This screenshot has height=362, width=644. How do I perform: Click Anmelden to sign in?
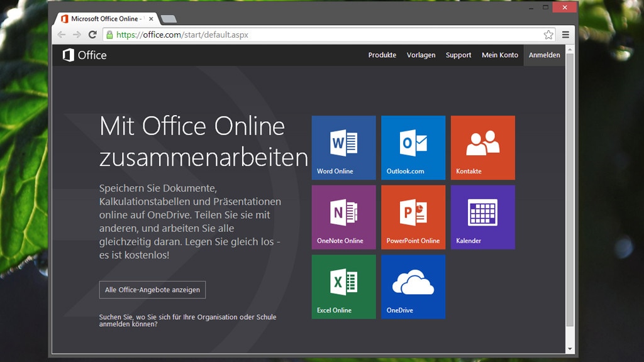coord(544,55)
